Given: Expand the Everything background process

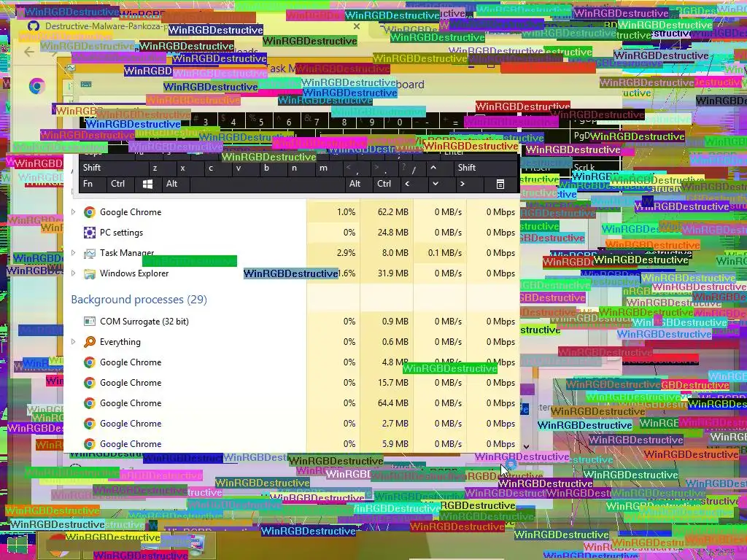Looking at the screenshot, I should pos(74,342).
